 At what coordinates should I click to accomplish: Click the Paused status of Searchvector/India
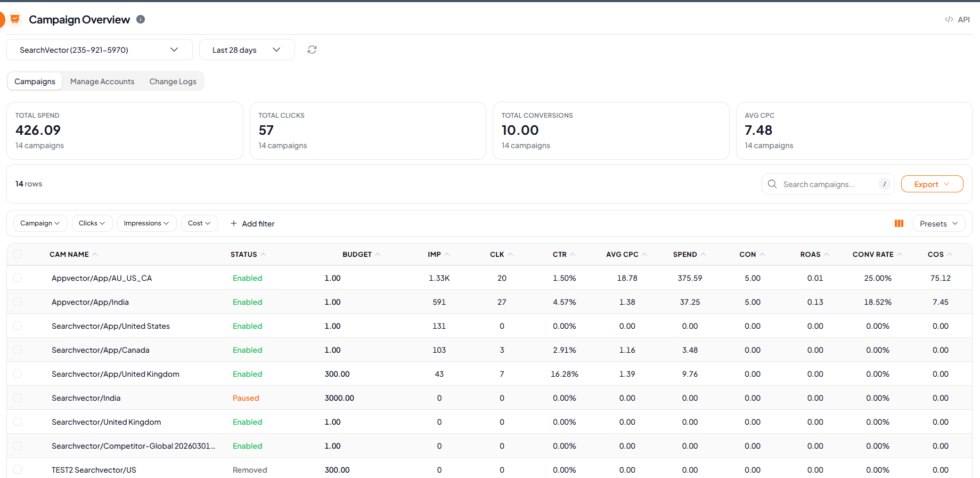(x=246, y=398)
